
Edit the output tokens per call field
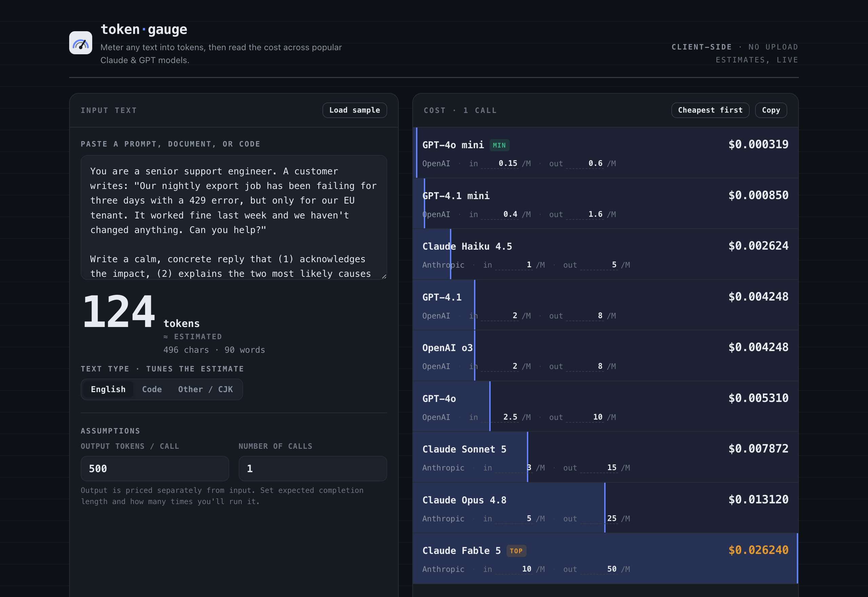tap(155, 468)
